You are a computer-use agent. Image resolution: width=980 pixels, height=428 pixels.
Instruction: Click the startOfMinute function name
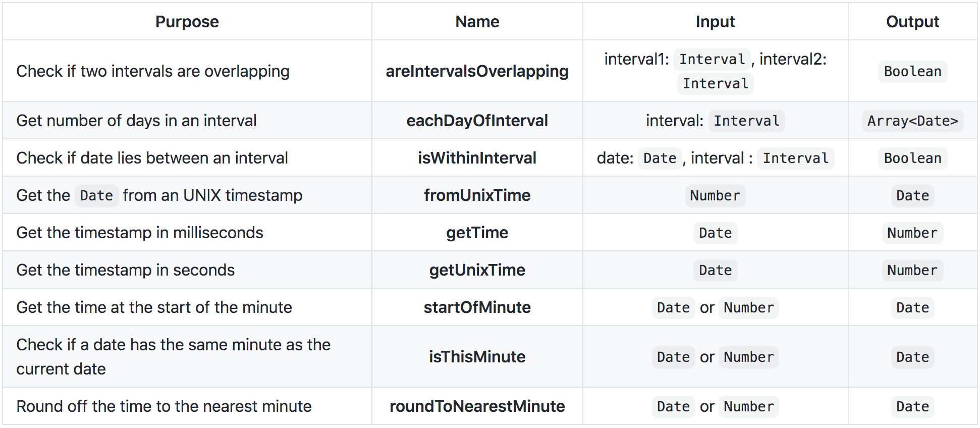tap(477, 307)
